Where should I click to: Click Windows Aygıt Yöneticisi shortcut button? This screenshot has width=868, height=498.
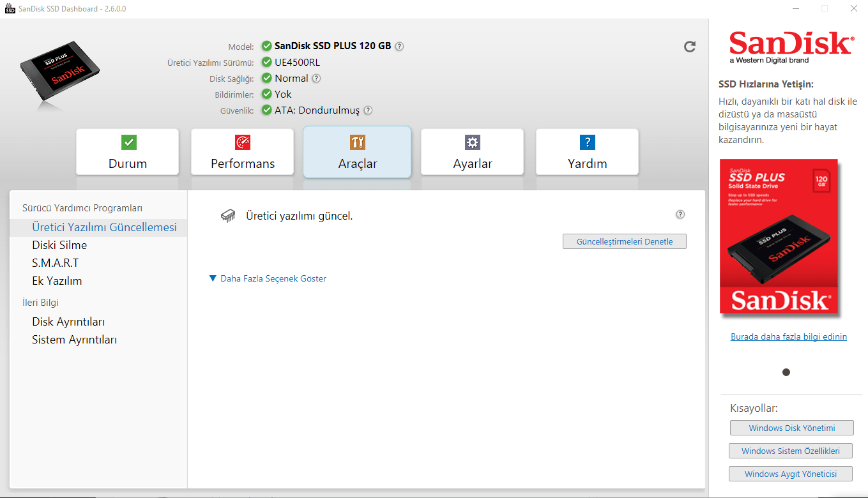791,474
